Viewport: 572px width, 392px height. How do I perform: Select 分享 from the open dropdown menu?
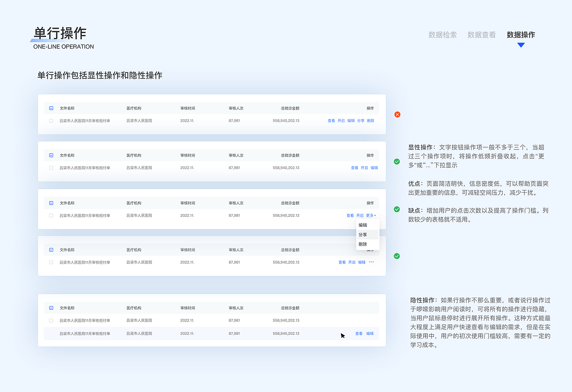[363, 234]
